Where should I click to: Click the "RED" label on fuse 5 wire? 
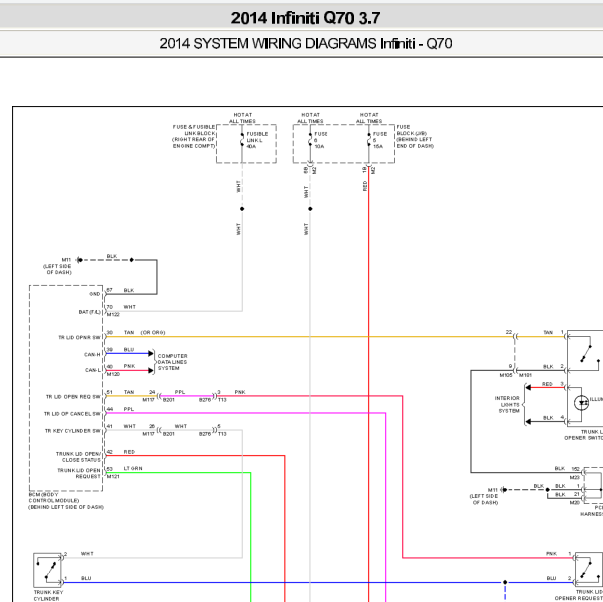pyautogui.click(x=365, y=186)
